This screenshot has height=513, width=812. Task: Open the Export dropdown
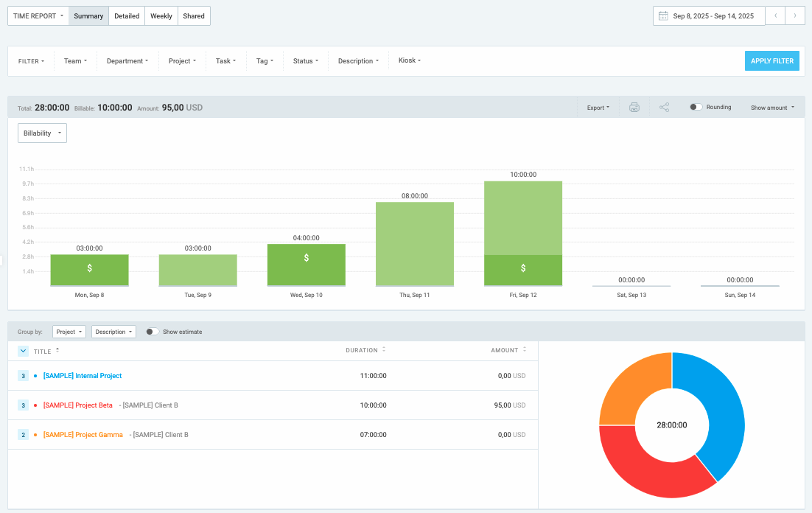[x=598, y=108]
